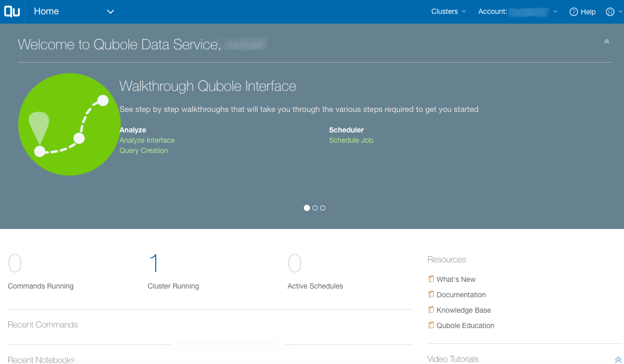Select the third carousel slide dot
The height and width of the screenshot is (364, 624).
(x=323, y=208)
